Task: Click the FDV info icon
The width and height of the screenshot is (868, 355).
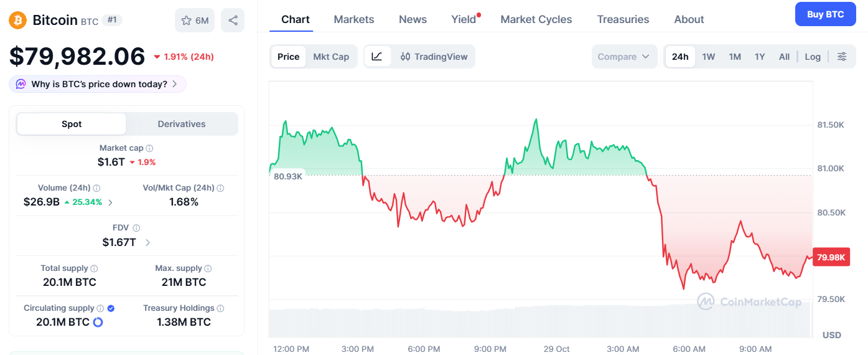Action: point(136,228)
